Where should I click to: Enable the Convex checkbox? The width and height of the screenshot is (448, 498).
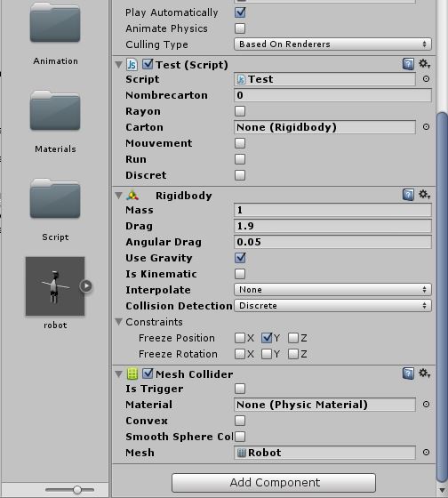click(240, 421)
